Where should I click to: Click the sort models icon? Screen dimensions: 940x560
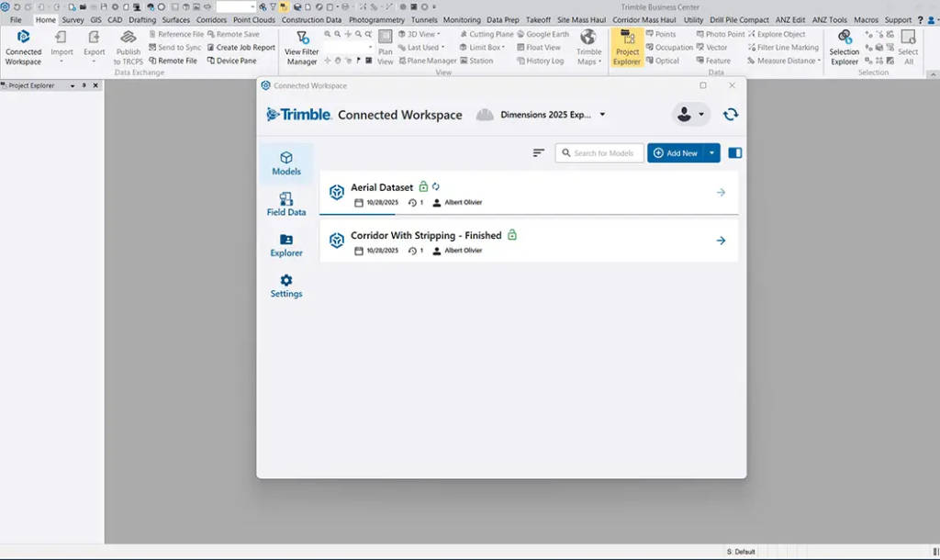[x=539, y=153]
